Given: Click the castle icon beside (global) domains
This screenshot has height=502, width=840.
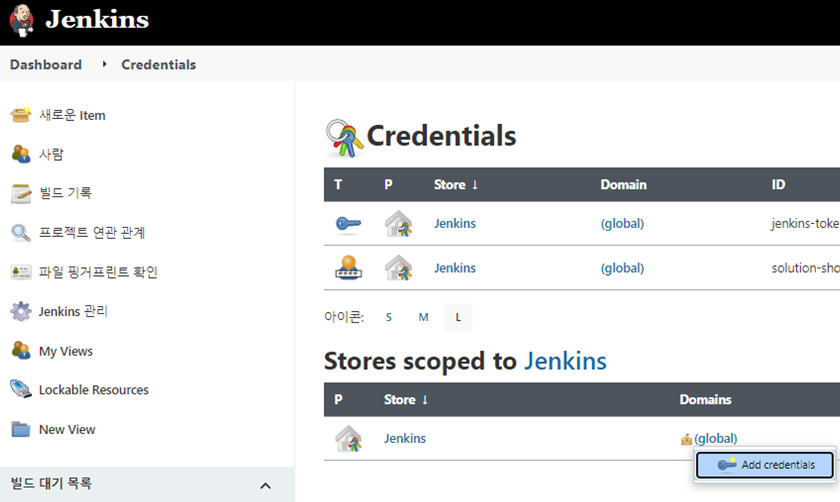Looking at the screenshot, I should click(x=686, y=440).
